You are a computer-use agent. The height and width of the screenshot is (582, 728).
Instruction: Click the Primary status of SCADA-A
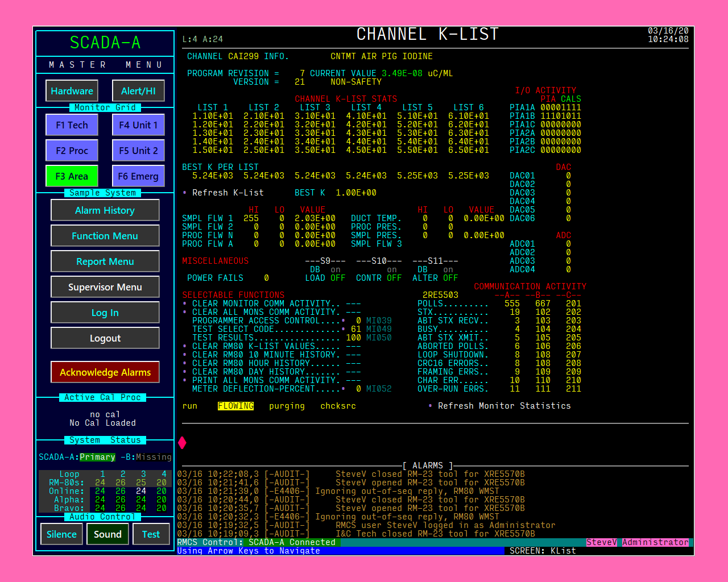point(97,457)
